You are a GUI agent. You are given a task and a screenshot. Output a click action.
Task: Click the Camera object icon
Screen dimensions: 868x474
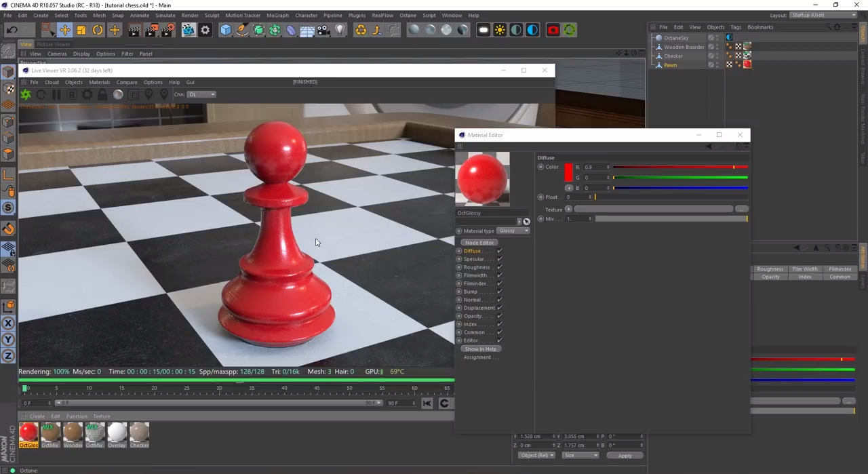pyautogui.click(x=323, y=30)
